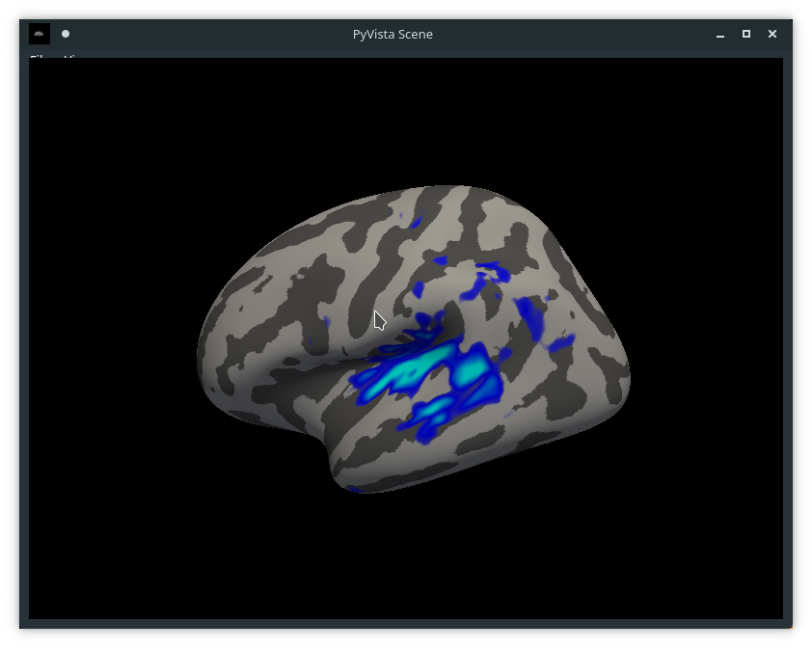Screen dimensions: 812x648
Task: Click the inflated brain surface in the viewport
Action: click(x=414, y=339)
